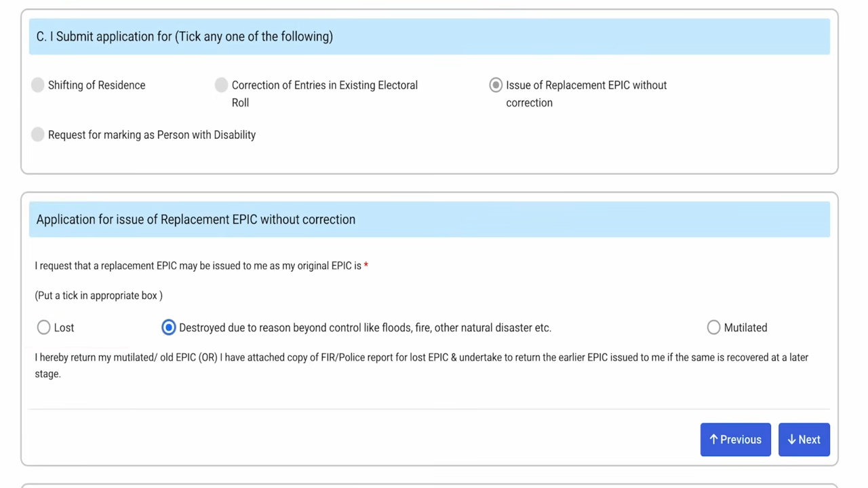Choose Correction of Entries radio option
Viewport: 868px width, 488px height.
(x=222, y=85)
